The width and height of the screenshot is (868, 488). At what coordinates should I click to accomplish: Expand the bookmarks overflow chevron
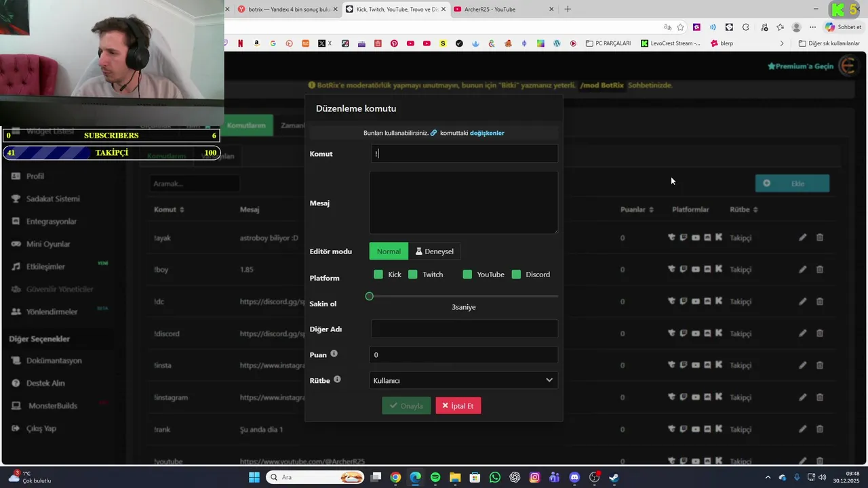pyautogui.click(x=782, y=43)
